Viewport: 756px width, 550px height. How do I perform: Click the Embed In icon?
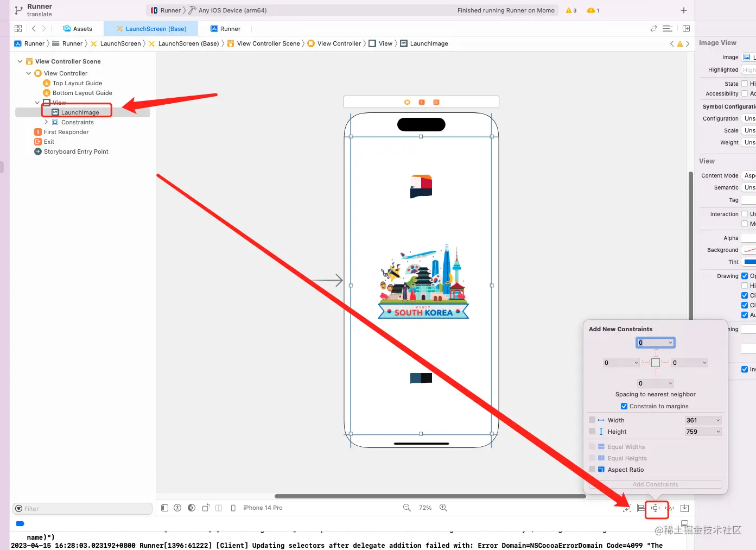[685, 508]
